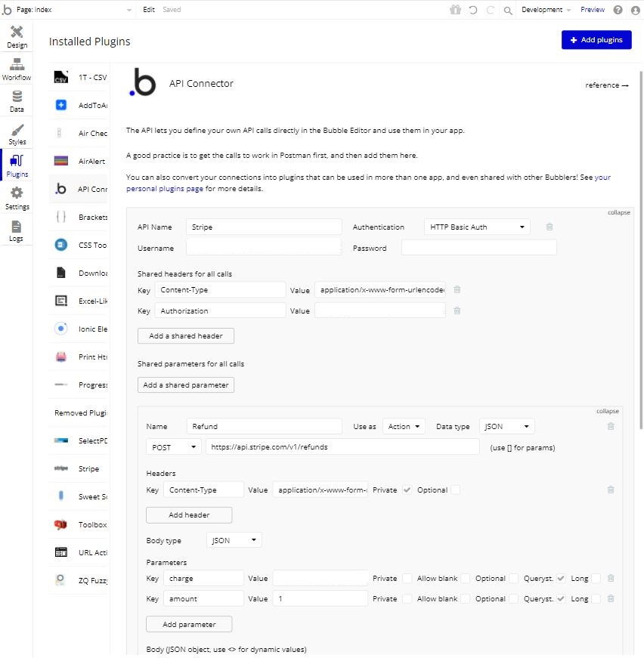Delete the amount parameter
The height and width of the screenshot is (658, 644).
tap(611, 598)
